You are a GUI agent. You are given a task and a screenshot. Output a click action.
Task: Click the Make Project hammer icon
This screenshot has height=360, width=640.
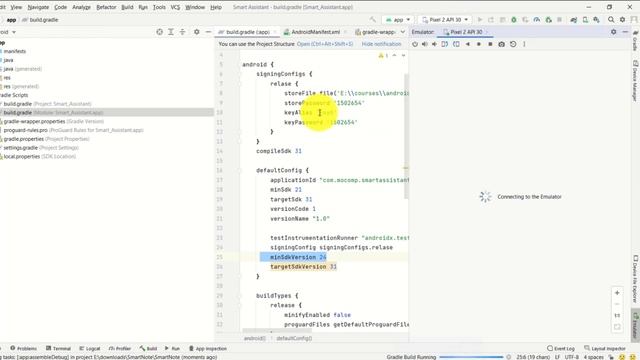point(373,20)
